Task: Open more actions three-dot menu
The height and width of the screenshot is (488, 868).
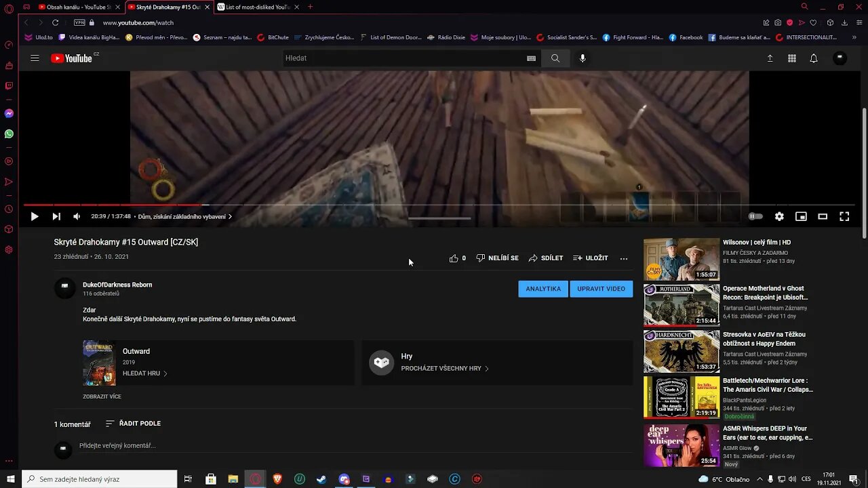Action: coord(624,258)
